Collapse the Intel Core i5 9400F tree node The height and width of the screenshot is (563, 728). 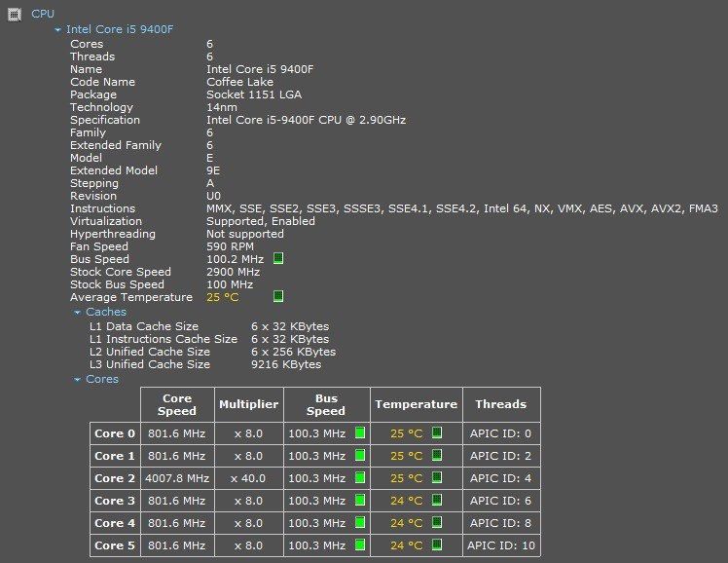point(57,30)
